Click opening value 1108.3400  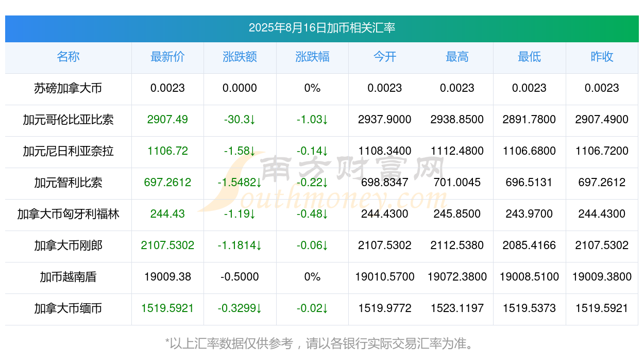[x=385, y=151]
